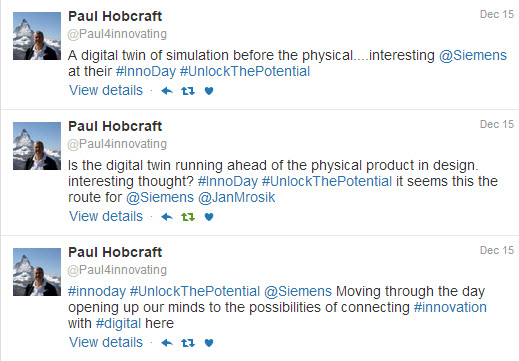
Task: Click Paul Hobcraft's avatar on the first tweet
Action: (x=37, y=36)
